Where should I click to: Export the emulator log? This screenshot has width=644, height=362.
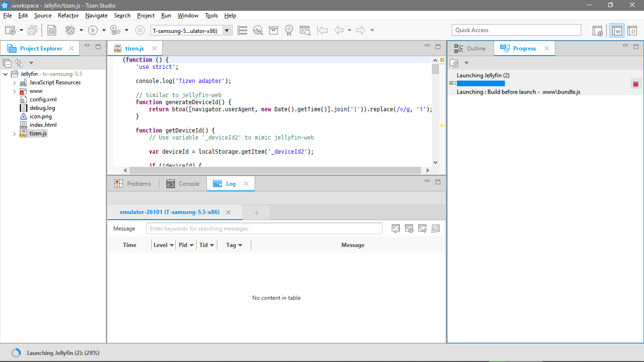(422, 228)
